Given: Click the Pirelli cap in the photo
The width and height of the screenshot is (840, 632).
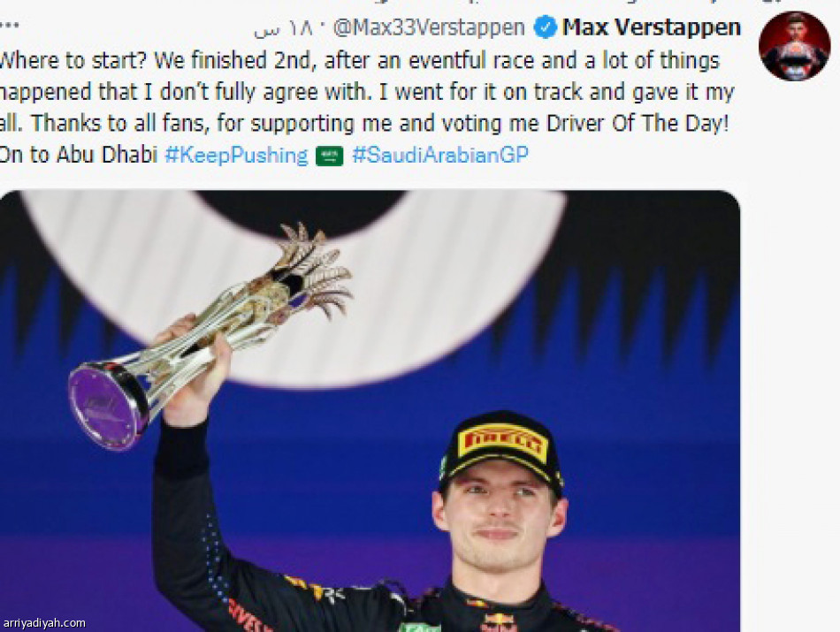Looking at the screenshot, I should (500, 452).
